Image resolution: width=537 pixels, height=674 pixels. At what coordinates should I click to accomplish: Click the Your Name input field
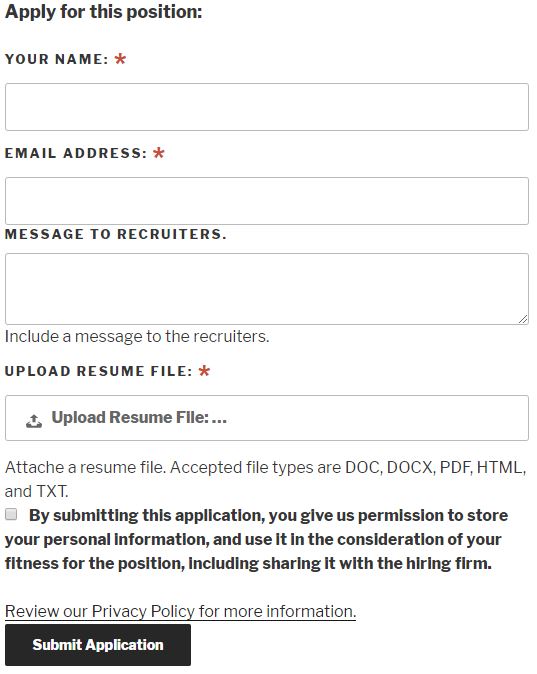[267, 107]
